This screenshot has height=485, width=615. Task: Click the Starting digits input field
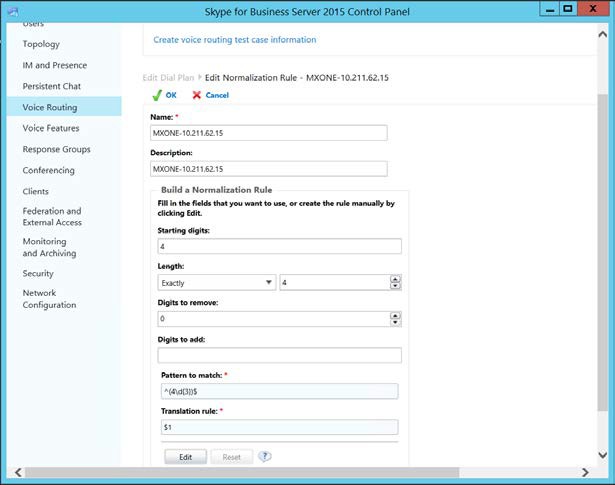tap(279, 247)
